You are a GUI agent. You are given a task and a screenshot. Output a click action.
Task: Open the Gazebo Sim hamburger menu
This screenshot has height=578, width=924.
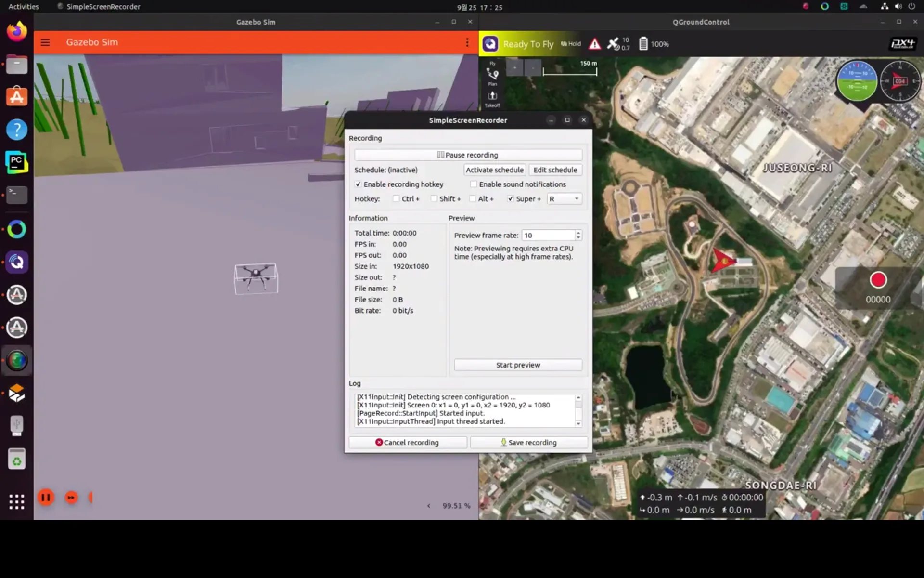(x=45, y=42)
